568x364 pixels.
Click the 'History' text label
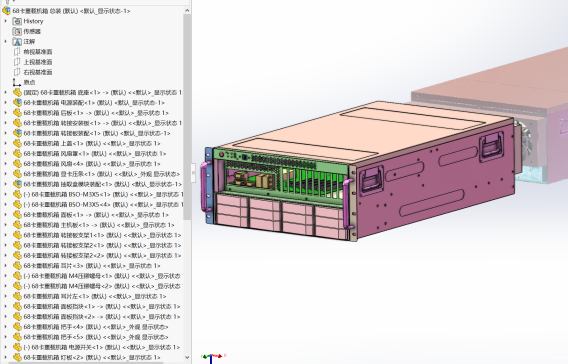pos(33,21)
